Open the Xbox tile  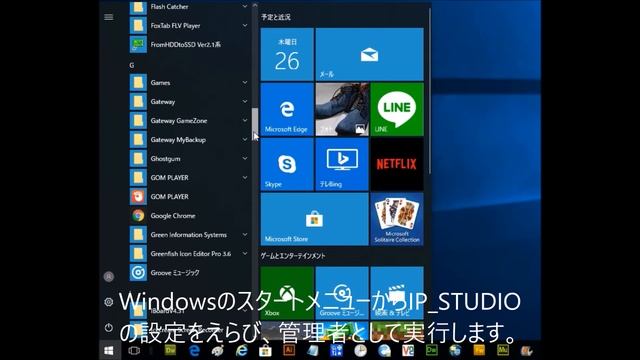pos(287,293)
